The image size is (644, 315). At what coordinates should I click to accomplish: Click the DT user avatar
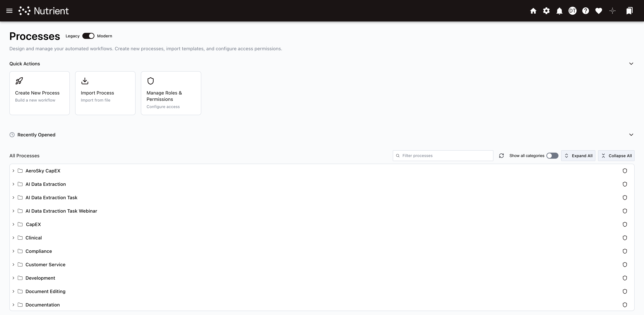coord(573,11)
